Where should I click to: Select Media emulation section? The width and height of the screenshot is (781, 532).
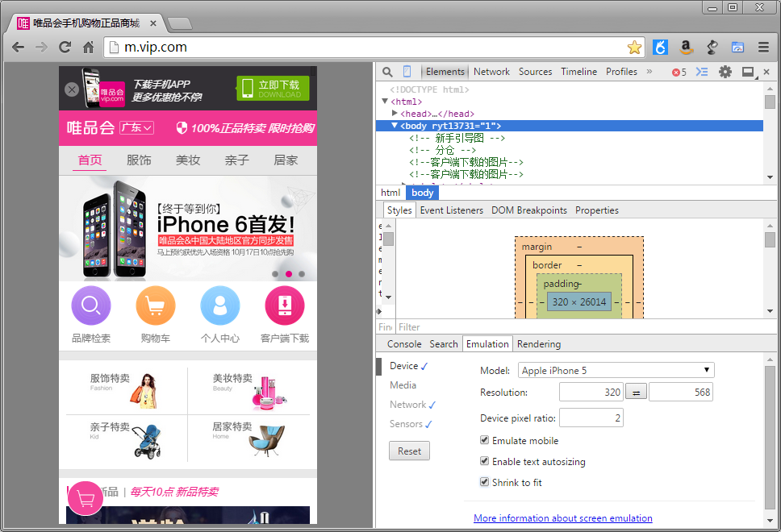pos(403,385)
